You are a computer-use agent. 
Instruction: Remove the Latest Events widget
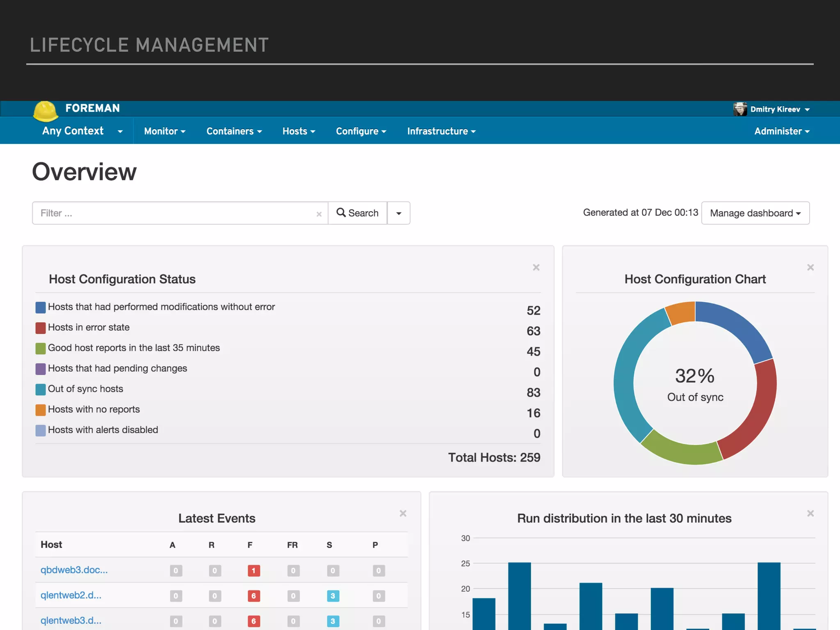tap(403, 514)
